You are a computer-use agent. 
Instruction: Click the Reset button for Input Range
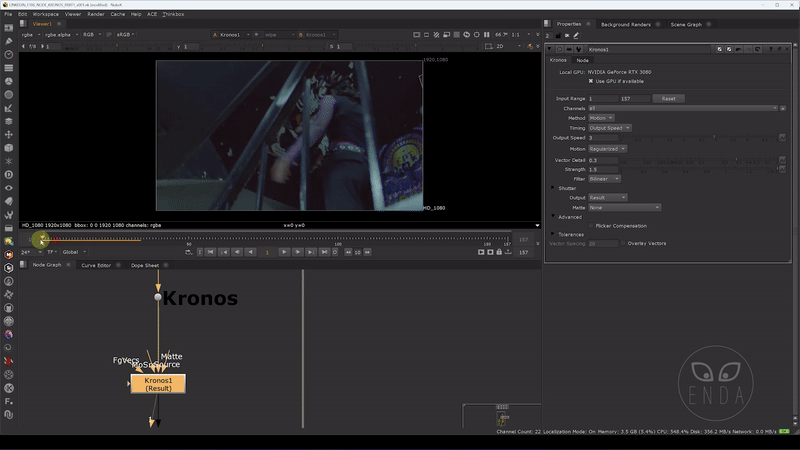[669, 99]
